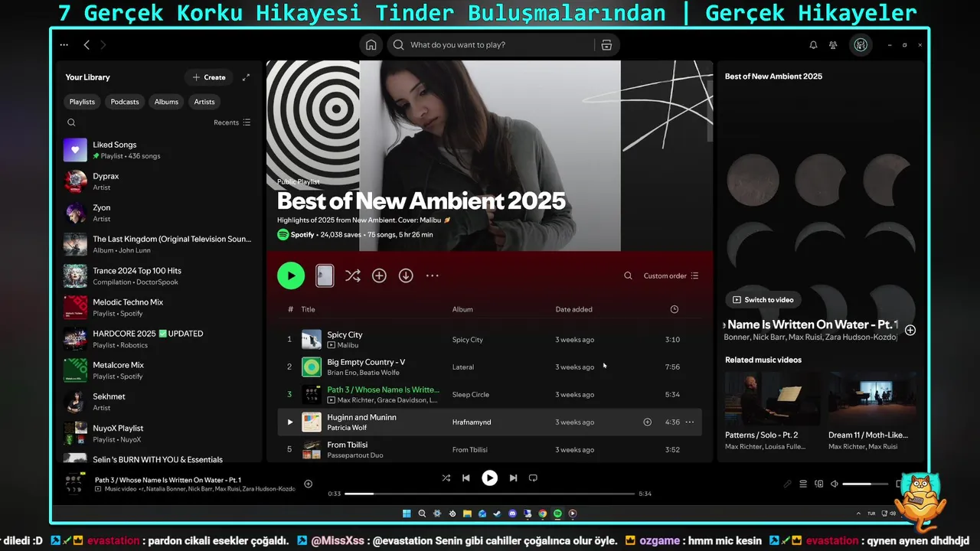
Task: Sort tracks by Title column header
Action: click(308, 309)
